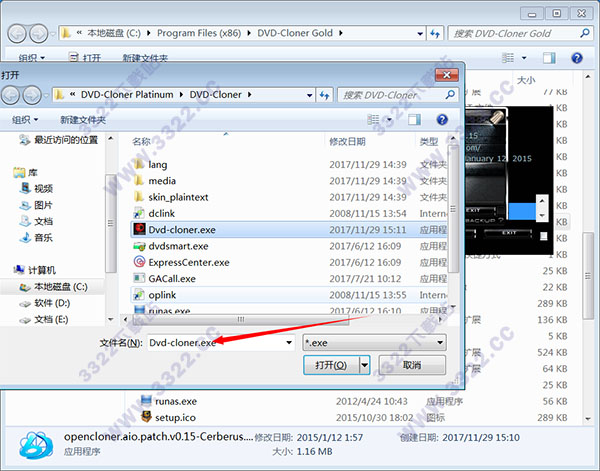This screenshot has width=600, height=471.
Task: Click 本地磁盘 (C:) in the Explorer path
Action: 114,33
